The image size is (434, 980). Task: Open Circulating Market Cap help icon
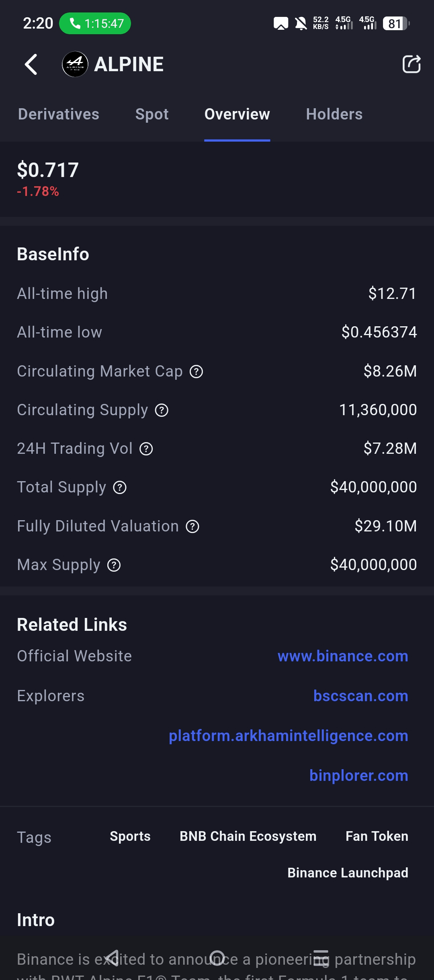pyautogui.click(x=196, y=372)
